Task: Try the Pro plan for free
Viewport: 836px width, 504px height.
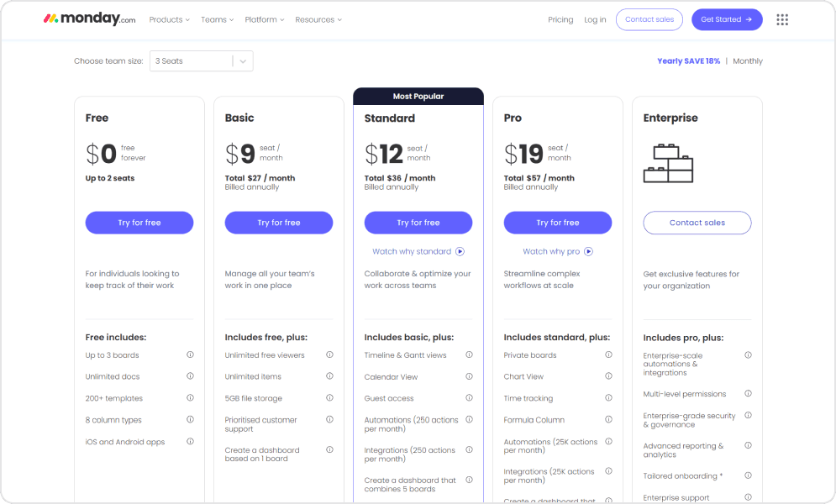Action: point(558,223)
